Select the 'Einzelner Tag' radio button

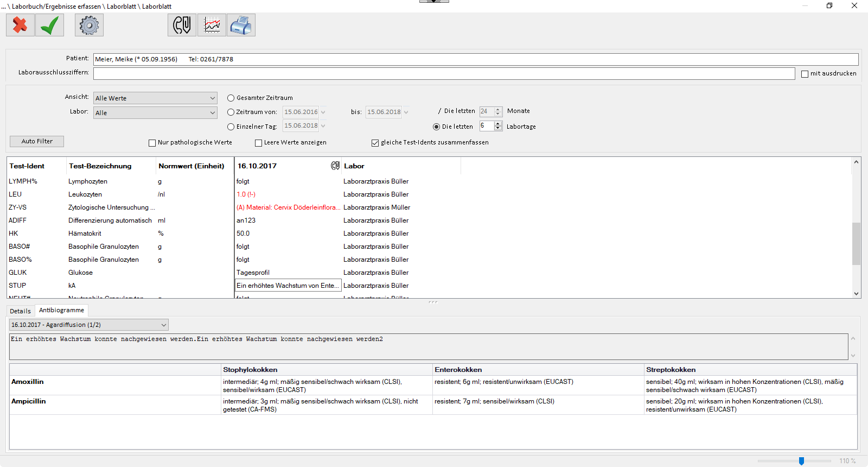(x=231, y=127)
